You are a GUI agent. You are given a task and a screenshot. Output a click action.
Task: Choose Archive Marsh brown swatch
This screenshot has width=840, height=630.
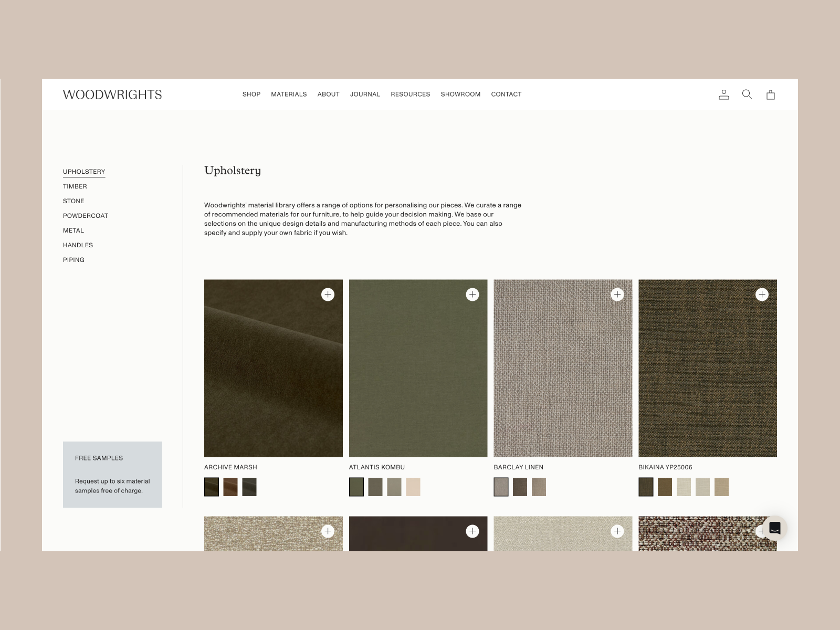click(230, 487)
